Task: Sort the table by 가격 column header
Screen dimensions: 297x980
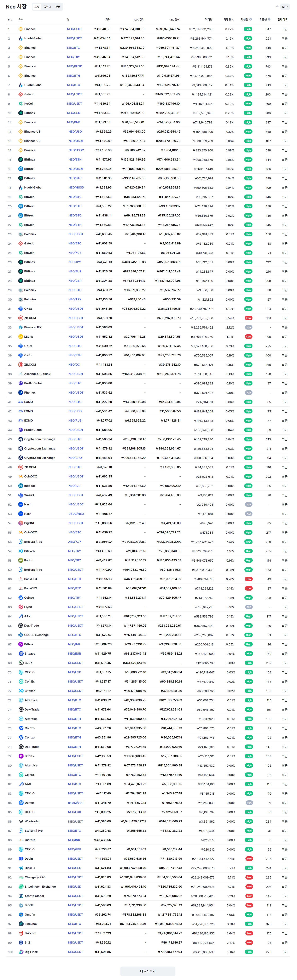Action: (108, 19)
